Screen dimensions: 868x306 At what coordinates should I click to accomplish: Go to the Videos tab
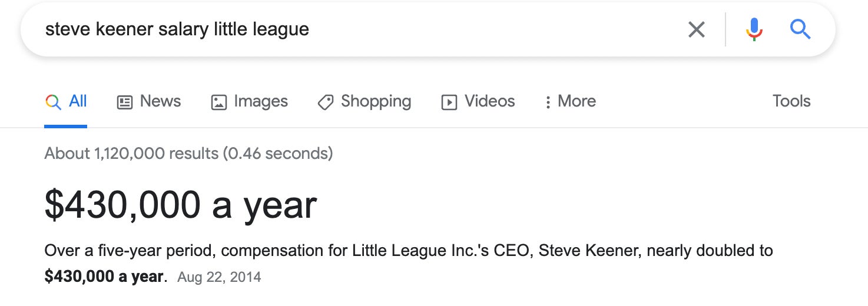tap(489, 101)
